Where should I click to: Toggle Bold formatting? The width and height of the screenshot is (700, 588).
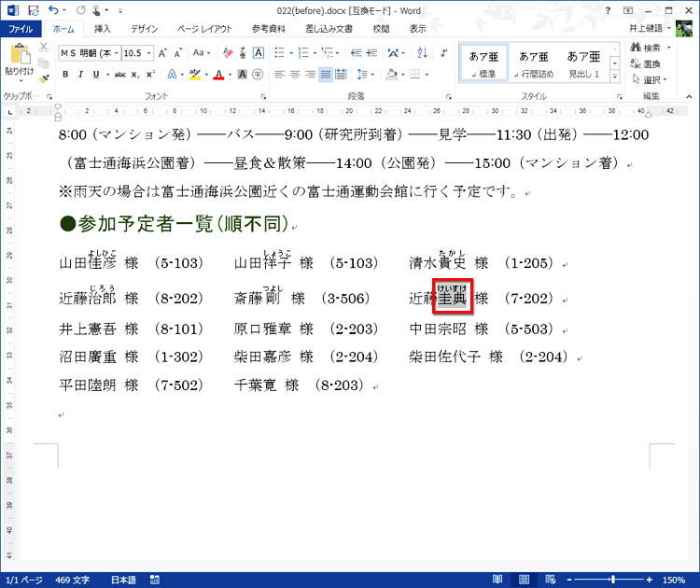click(65, 74)
